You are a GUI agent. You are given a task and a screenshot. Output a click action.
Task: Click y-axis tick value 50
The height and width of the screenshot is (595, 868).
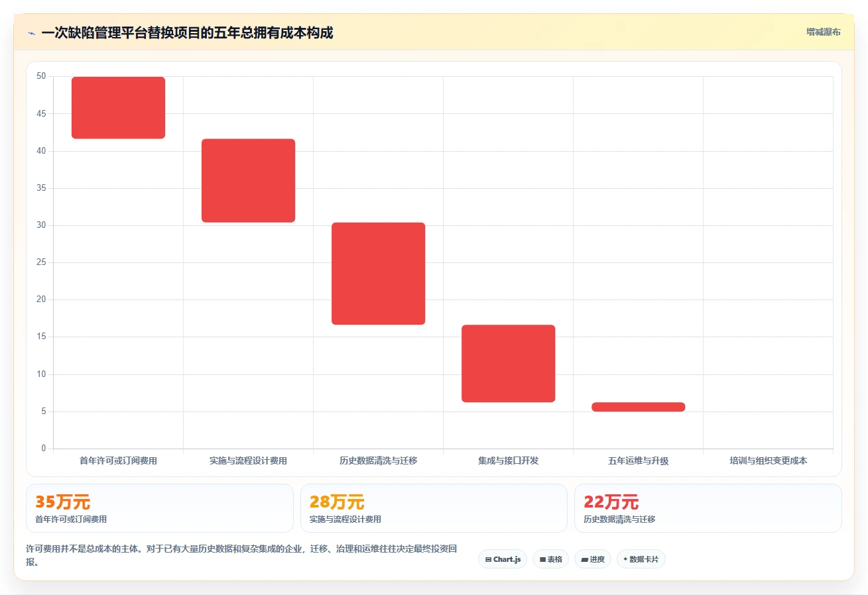click(x=41, y=76)
